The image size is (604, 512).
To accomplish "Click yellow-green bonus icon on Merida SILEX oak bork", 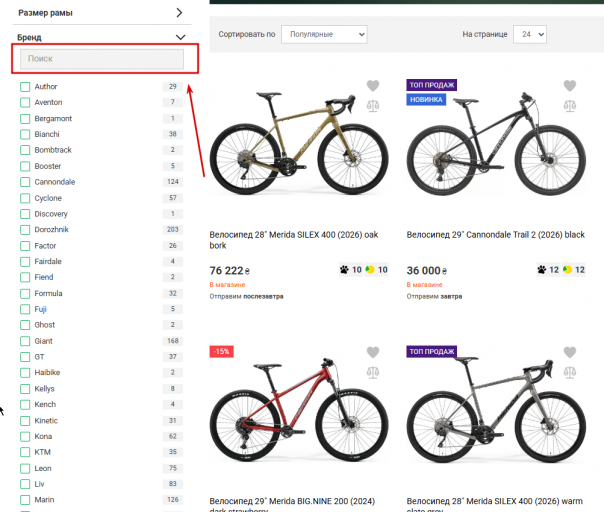I will (370, 270).
